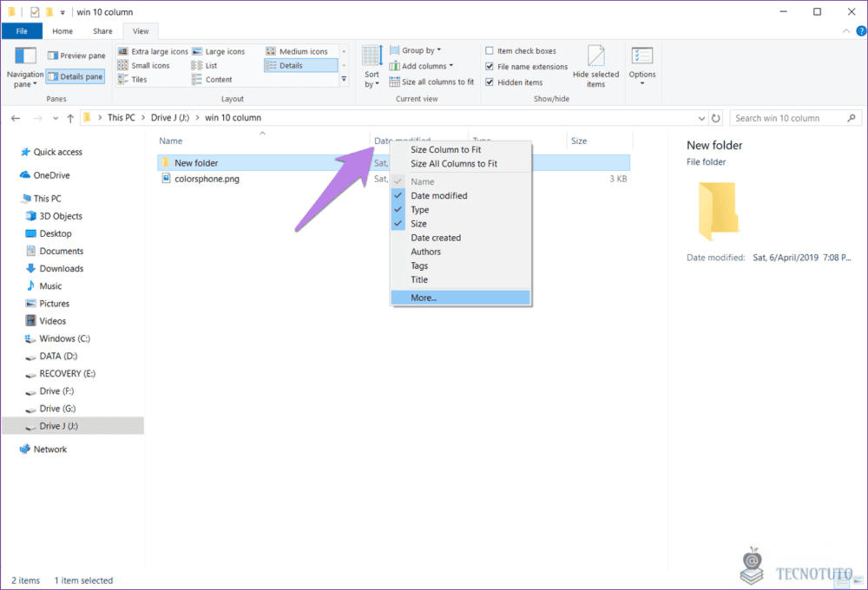
Task: Open the Add columns dropdown
Action: [421, 66]
